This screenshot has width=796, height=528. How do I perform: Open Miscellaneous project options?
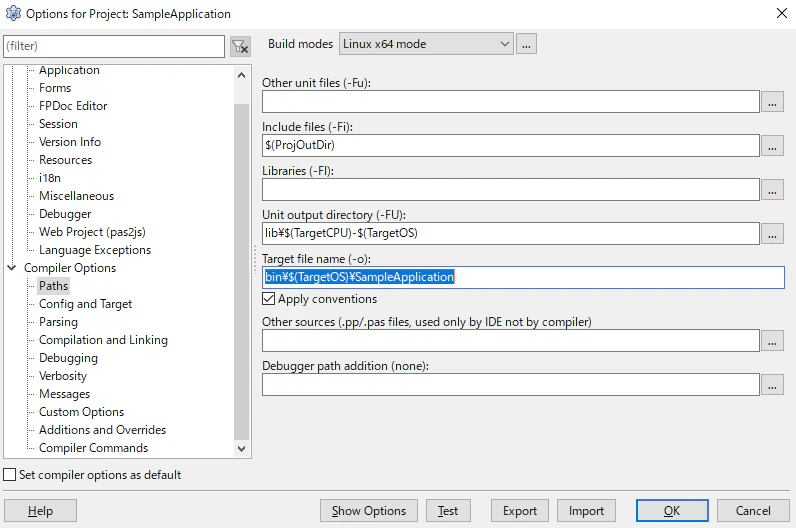[77, 196]
